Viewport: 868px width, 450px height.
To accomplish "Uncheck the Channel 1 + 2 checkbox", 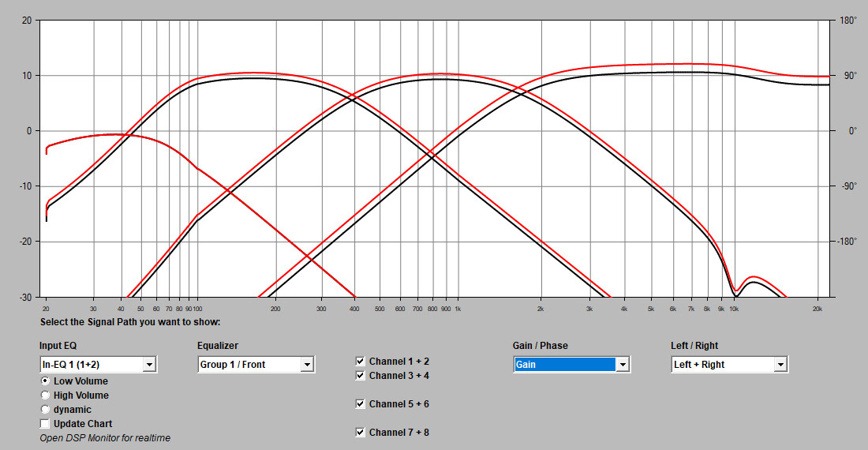I will coord(360,361).
